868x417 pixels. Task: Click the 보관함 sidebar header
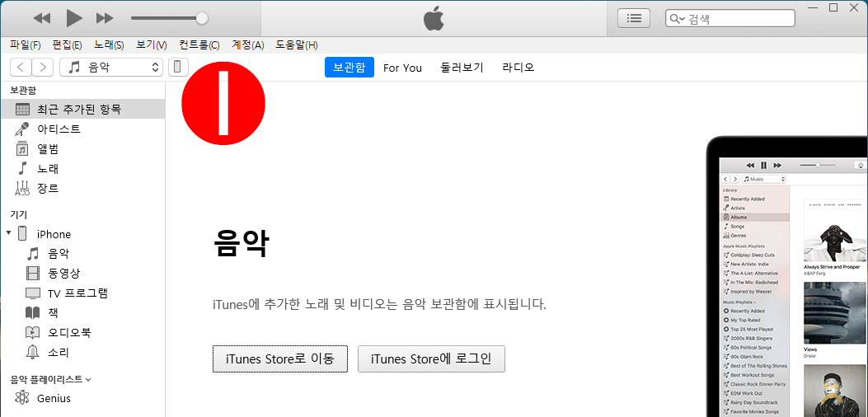pos(23,90)
